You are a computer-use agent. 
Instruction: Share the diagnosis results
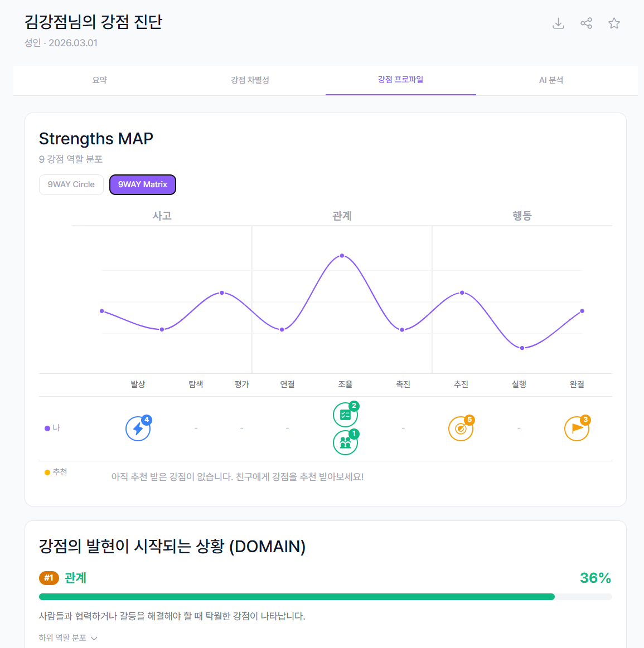coord(586,23)
